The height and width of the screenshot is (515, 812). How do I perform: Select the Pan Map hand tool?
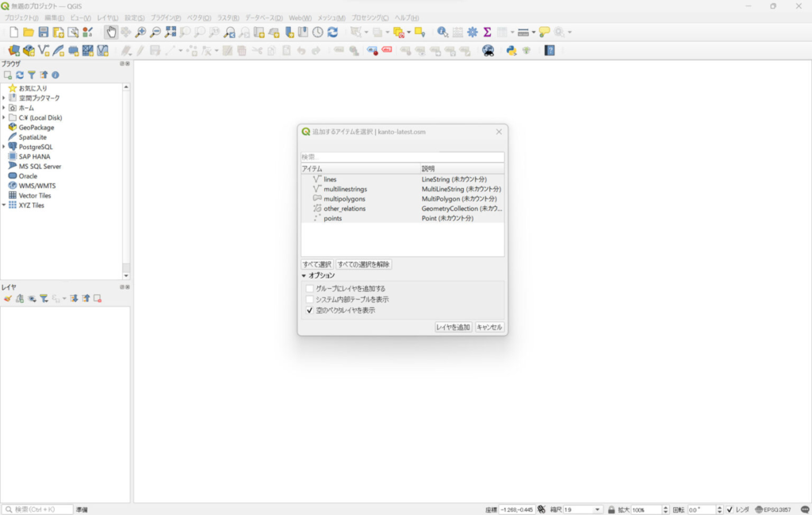point(111,32)
